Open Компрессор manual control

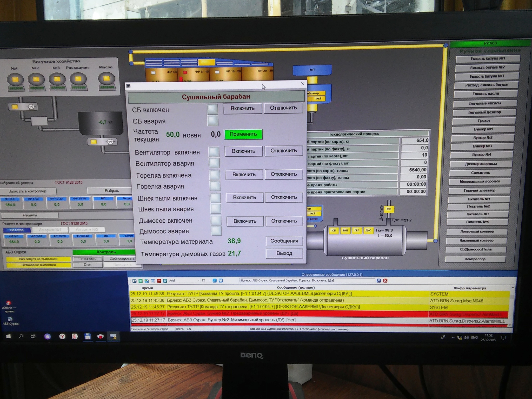tap(475, 259)
